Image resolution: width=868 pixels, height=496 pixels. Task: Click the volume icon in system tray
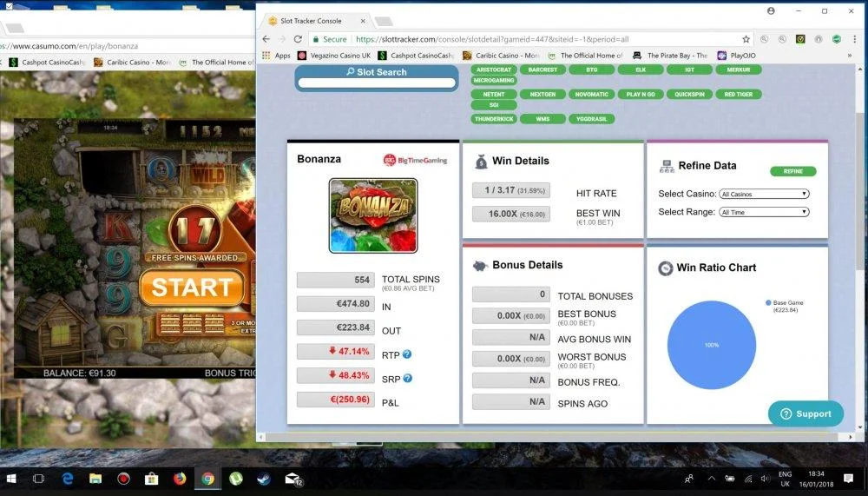click(x=765, y=479)
